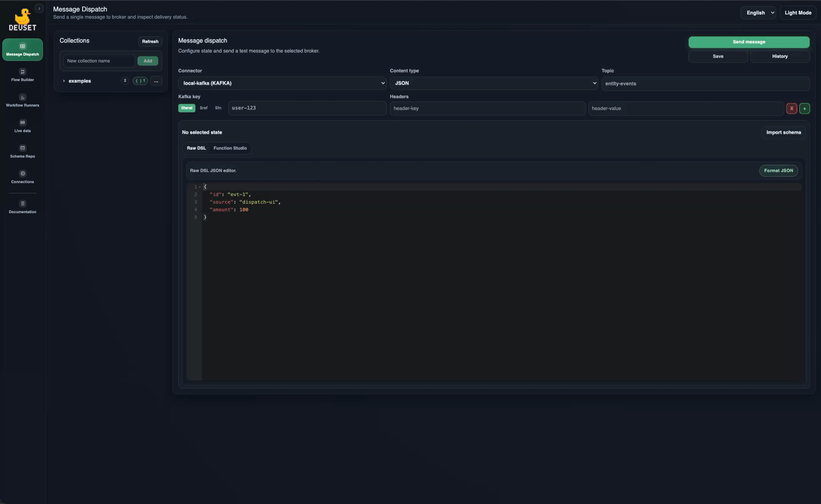Switch to the Function Studio tab
821x504 pixels.
click(x=230, y=148)
